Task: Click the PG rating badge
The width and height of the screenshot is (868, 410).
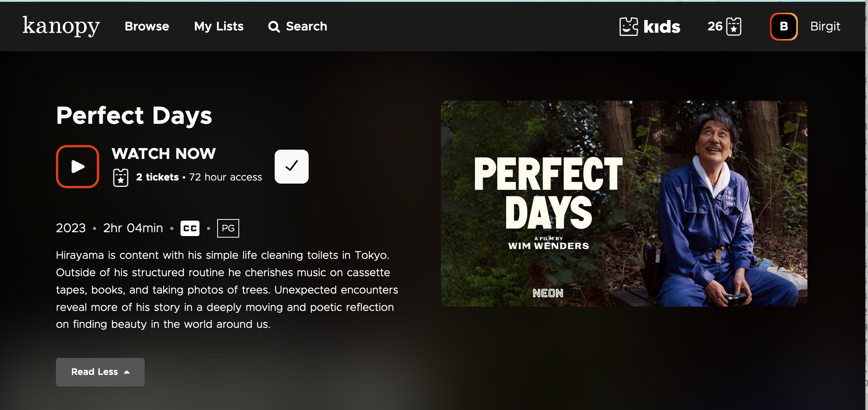Action: pyautogui.click(x=228, y=228)
